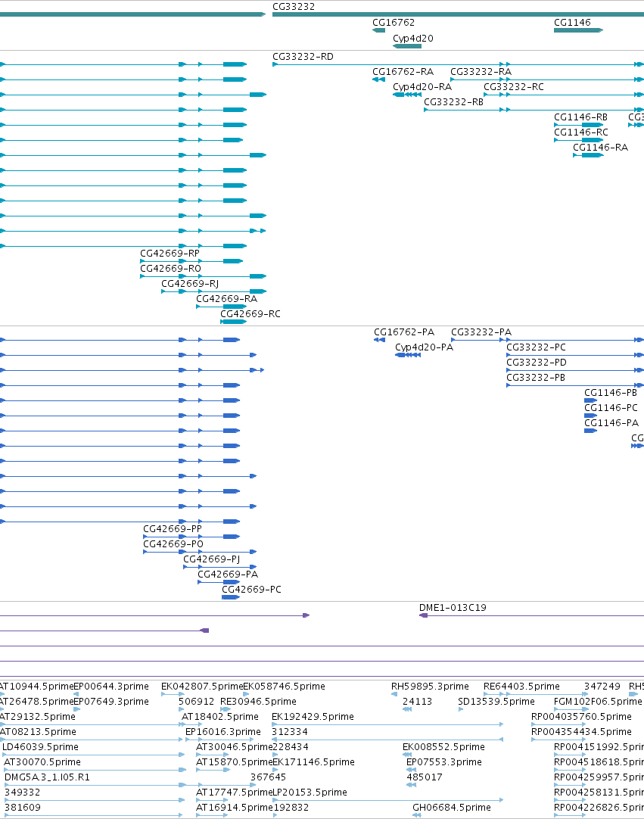The height and width of the screenshot is (819, 644).
Task: Click protein CG42669-PC
Action: point(251,590)
